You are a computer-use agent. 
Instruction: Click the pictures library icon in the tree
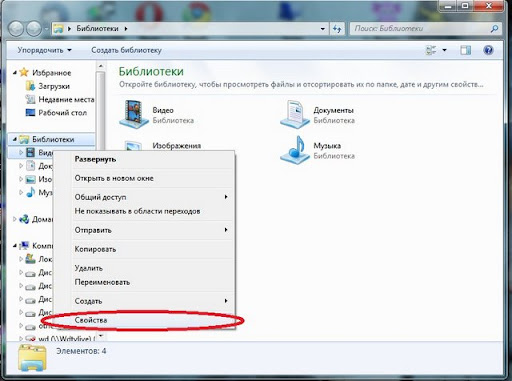(30, 179)
